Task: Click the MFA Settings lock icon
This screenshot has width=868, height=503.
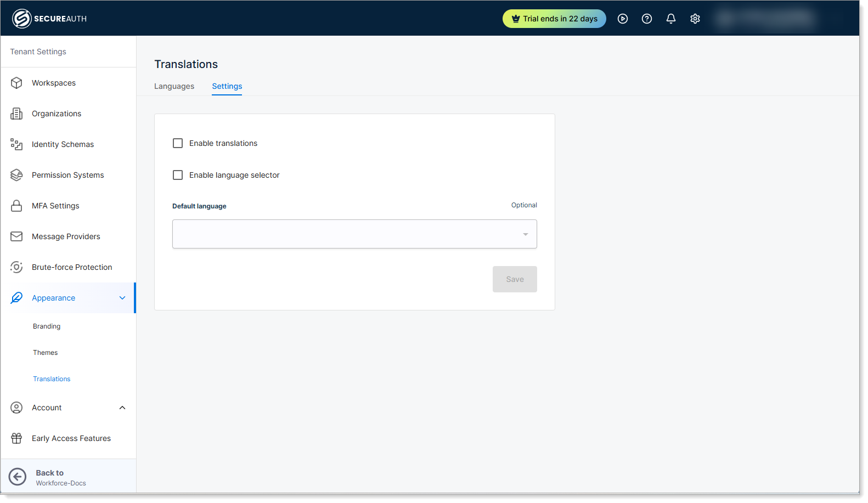Action: tap(16, 206)
